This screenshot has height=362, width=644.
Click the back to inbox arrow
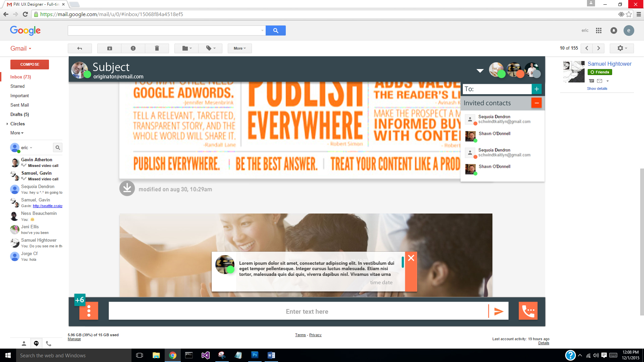click(79, 48)
